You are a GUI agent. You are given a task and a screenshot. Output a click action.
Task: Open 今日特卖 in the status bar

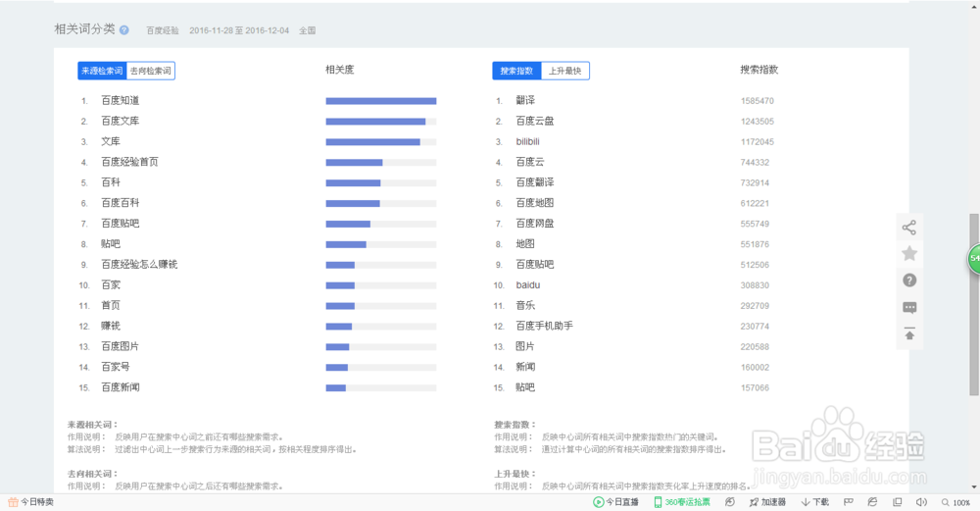point(30,501)
